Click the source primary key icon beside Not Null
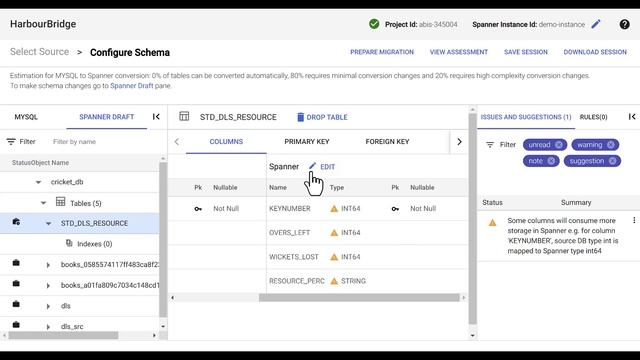The height and width of the screenshot is (360, 640). [x=198, y=209]
